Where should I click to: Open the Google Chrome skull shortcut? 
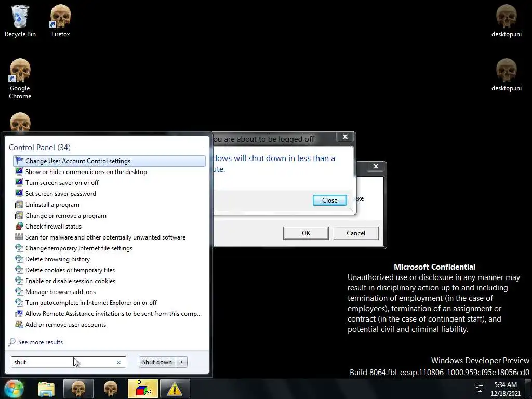click(20, 79)
